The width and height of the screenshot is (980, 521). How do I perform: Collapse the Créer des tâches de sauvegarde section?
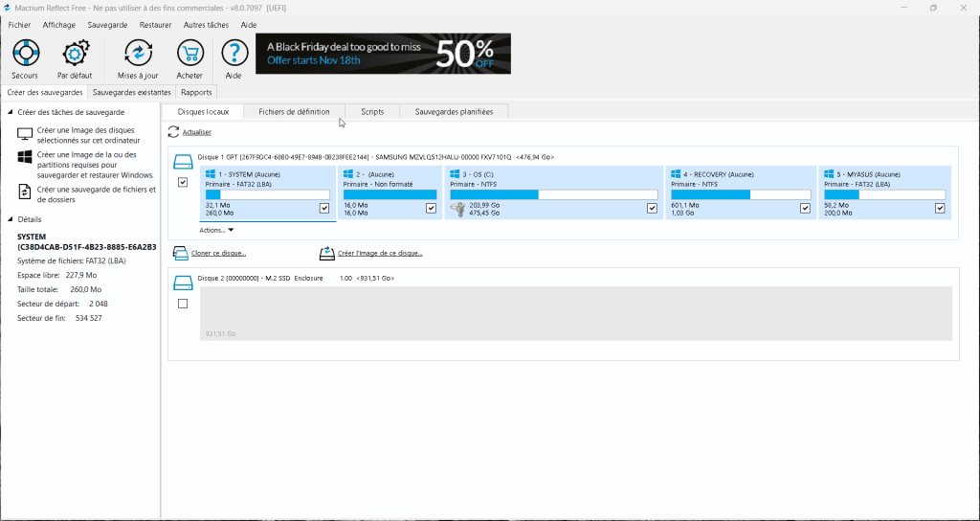11,112
